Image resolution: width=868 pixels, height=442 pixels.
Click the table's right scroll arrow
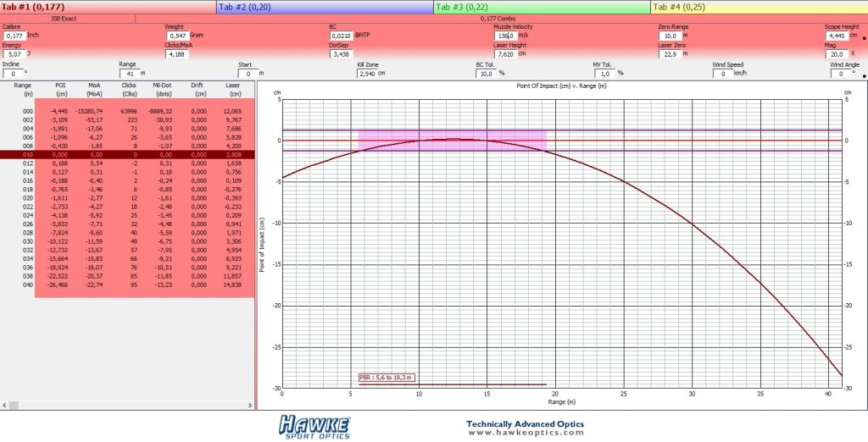pos(250,406)
